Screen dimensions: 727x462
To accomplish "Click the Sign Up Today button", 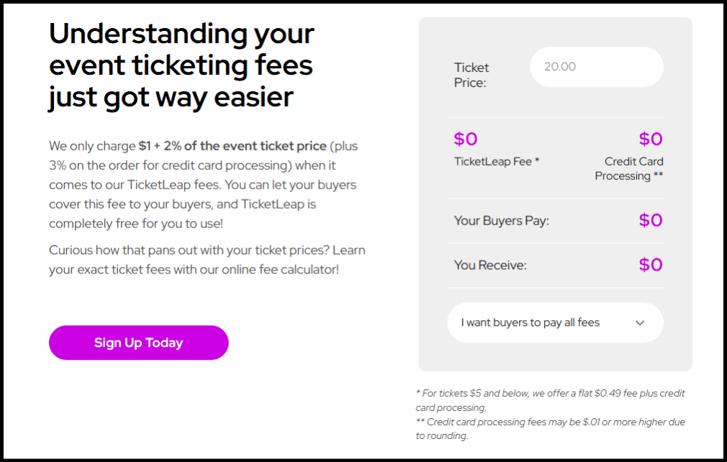I will 138,343.
